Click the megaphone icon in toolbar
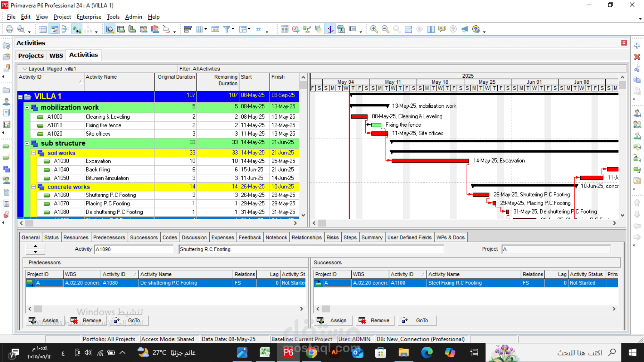 pyautogui.click(x=464, y=29)
